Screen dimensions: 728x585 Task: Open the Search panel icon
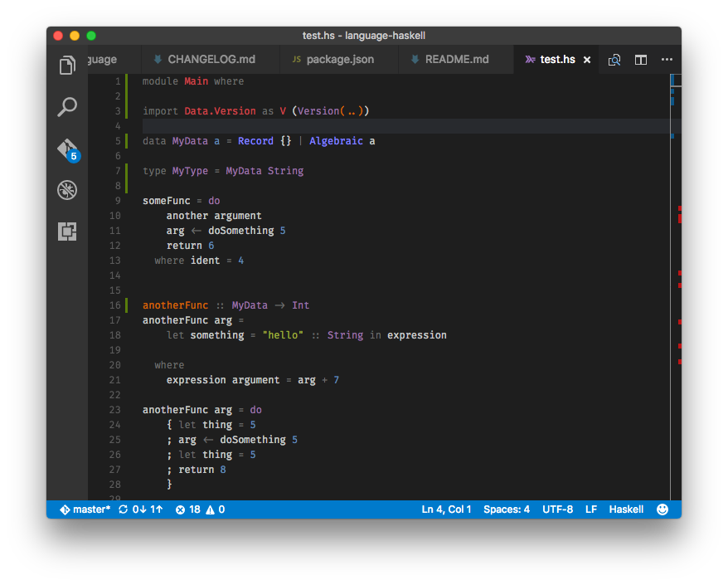(x=67, y=107)
